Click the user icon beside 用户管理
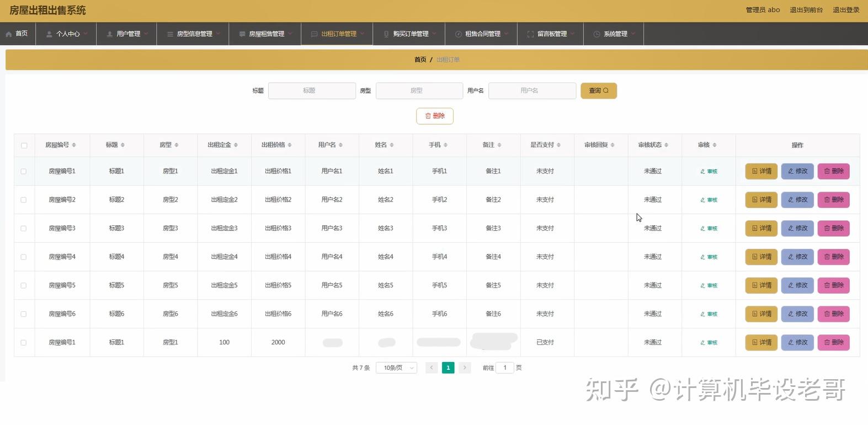Viewport: 868px width, 425px height. (110, 34)
